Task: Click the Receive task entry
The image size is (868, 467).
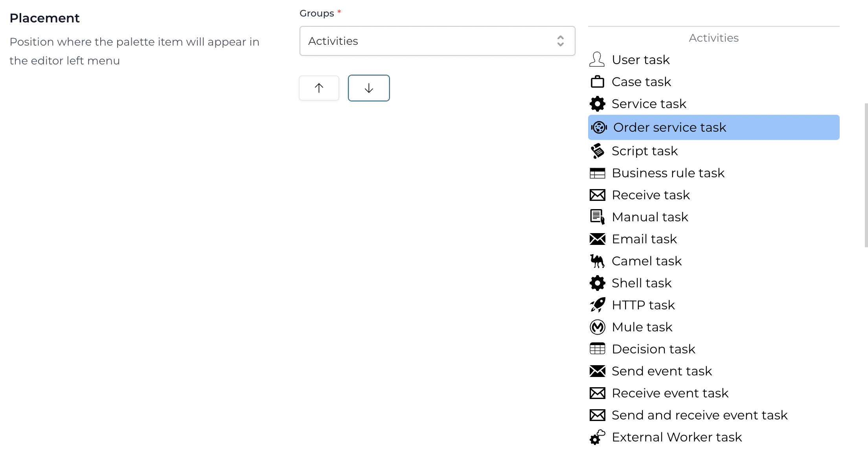Action: tap(651, 195)
